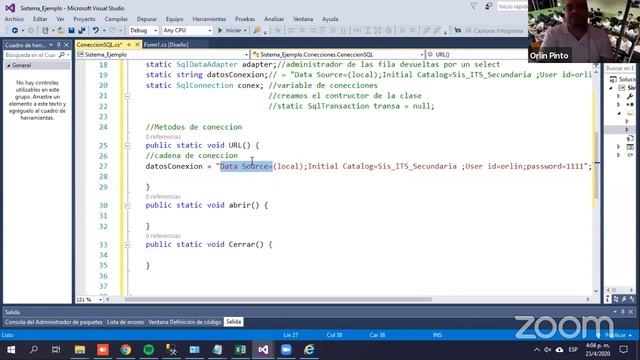Viewport: 640px width, 360px height.
Task: Close the Cuadro de herramientas panel
Action: coord(67,45)
